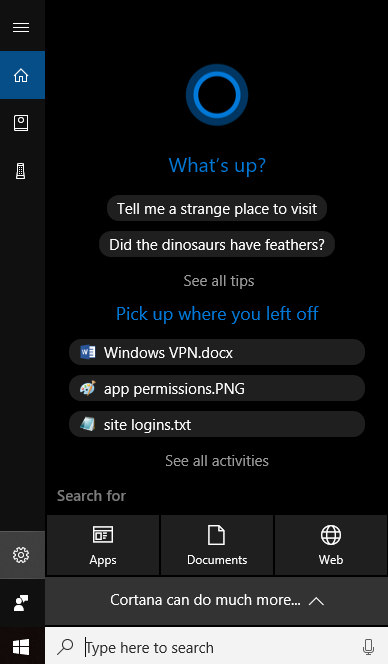388x664 pixels.
Task: Open Cortana settings gear icon
Action: point(22,555)
